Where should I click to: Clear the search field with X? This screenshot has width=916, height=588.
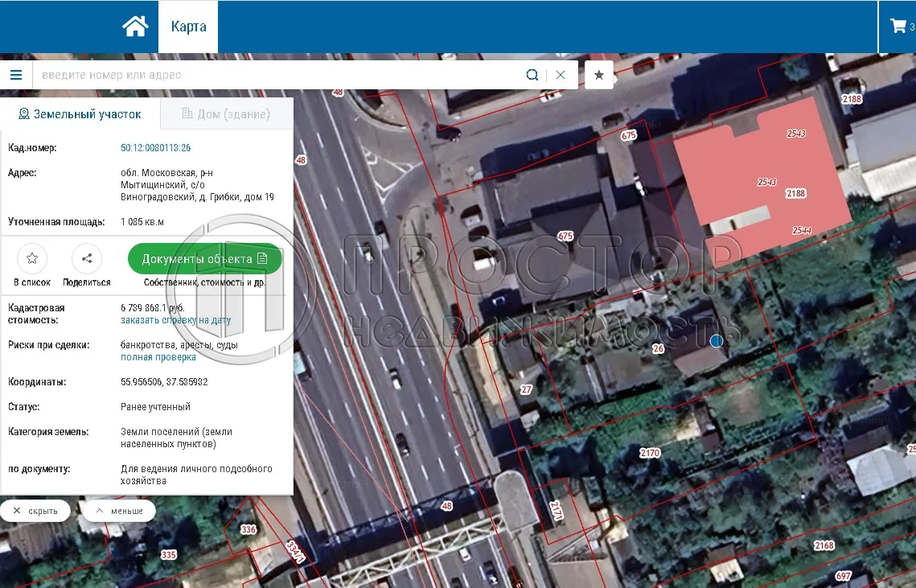pos(561,75)
